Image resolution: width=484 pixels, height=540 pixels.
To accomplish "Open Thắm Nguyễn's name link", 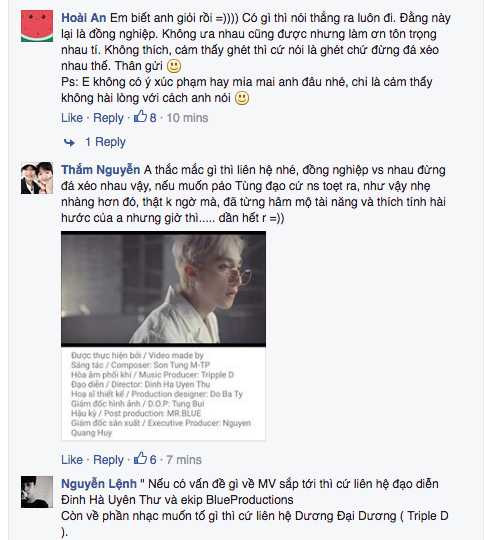I will pos(101,170).
